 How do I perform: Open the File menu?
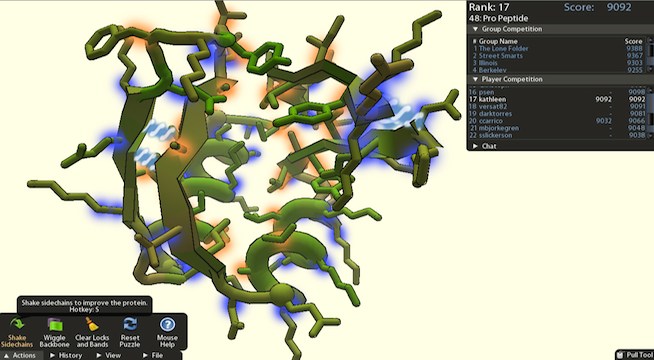click(x=153, y=355)
